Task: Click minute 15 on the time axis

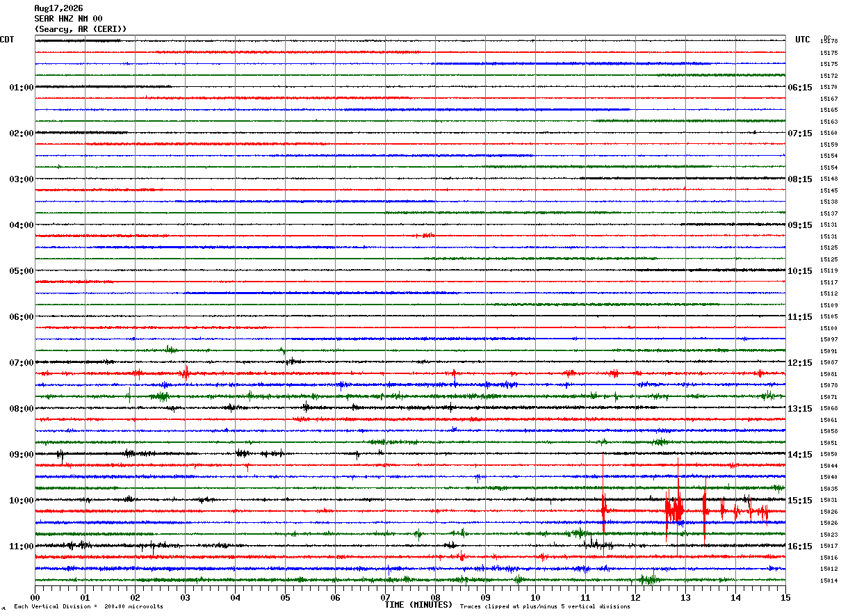Action: (x=785, y=597)
